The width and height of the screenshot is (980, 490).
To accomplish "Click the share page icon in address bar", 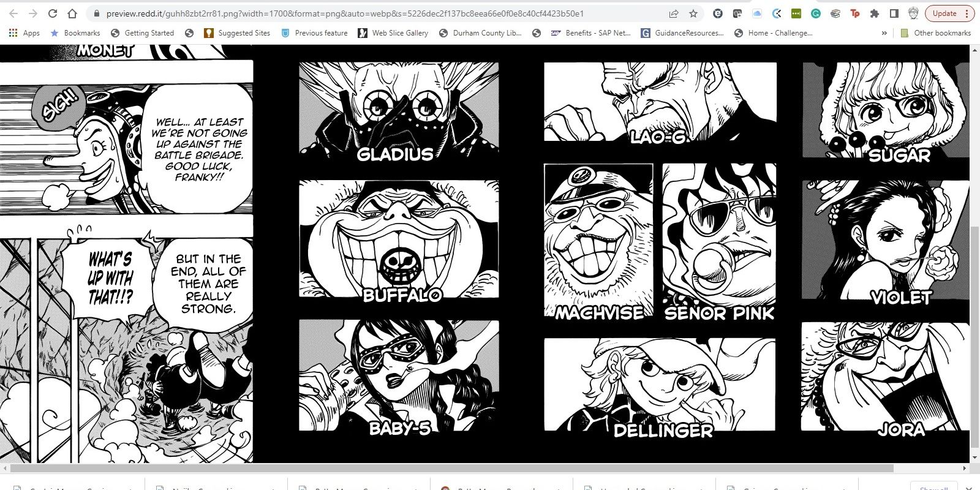I will pos(674,13).
